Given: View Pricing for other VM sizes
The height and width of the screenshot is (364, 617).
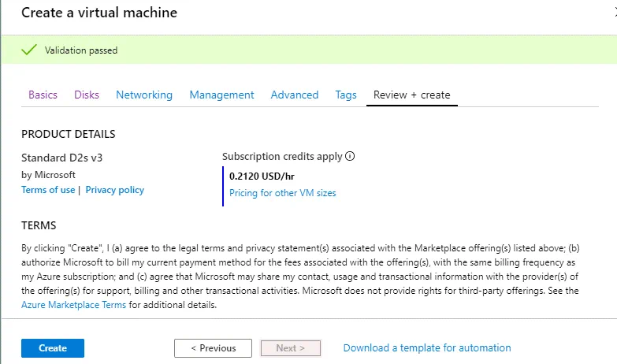Looking at the screenshot, I should (x=283, y=193).
